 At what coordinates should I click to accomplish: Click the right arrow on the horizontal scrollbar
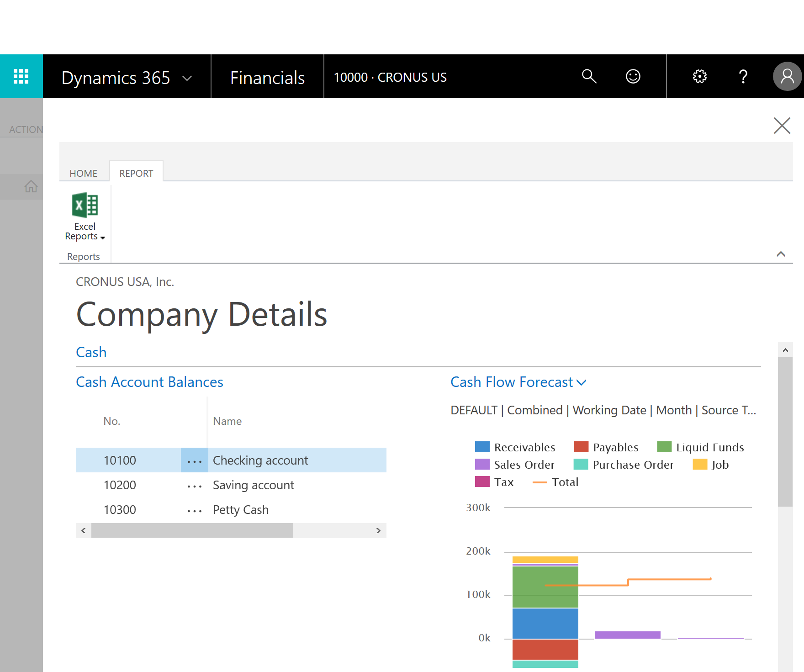click(378, 530)
